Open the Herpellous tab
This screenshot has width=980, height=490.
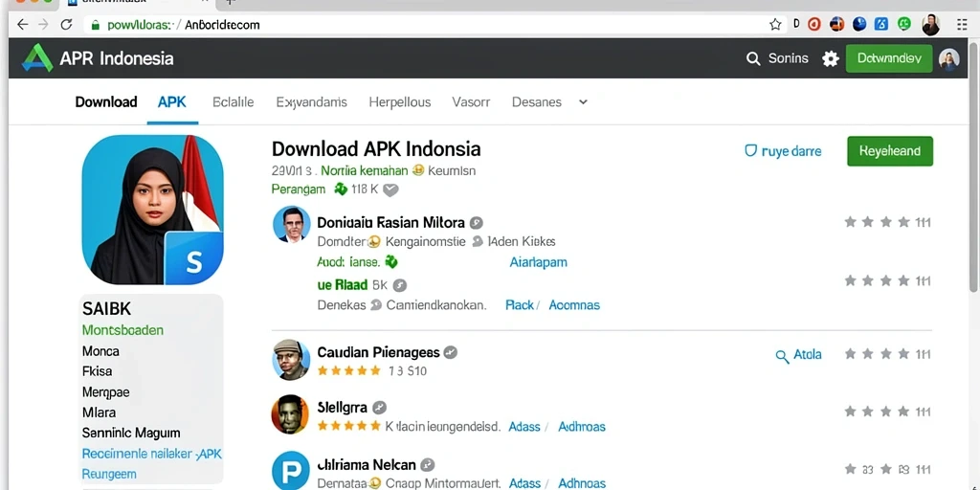pos(400,101)
